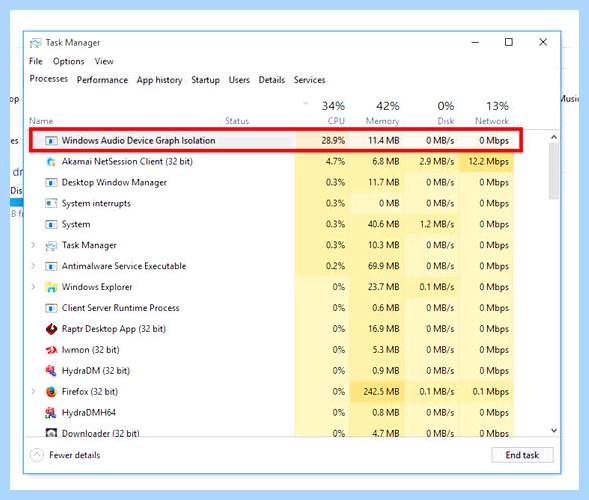The image size is (589, 500).
Task: Click the process list scroll up arrow
Action: click(x=554, y=137)
